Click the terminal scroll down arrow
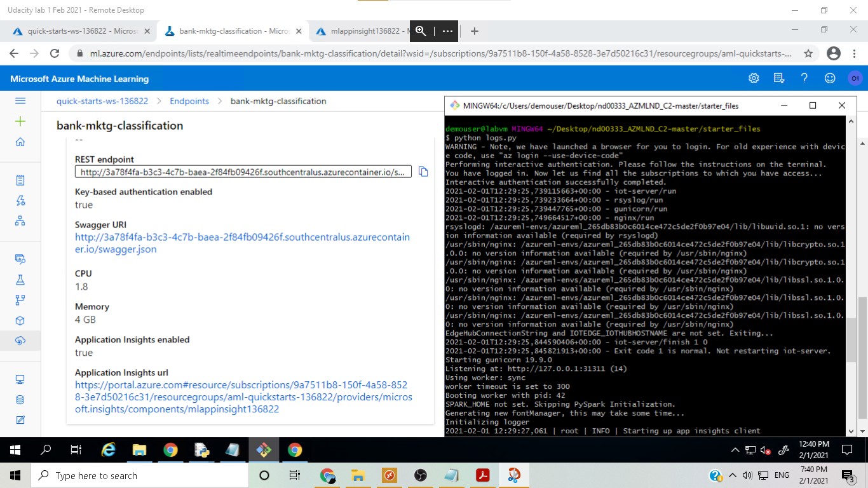This screenshot has width=868, height=488. (851, 431)
